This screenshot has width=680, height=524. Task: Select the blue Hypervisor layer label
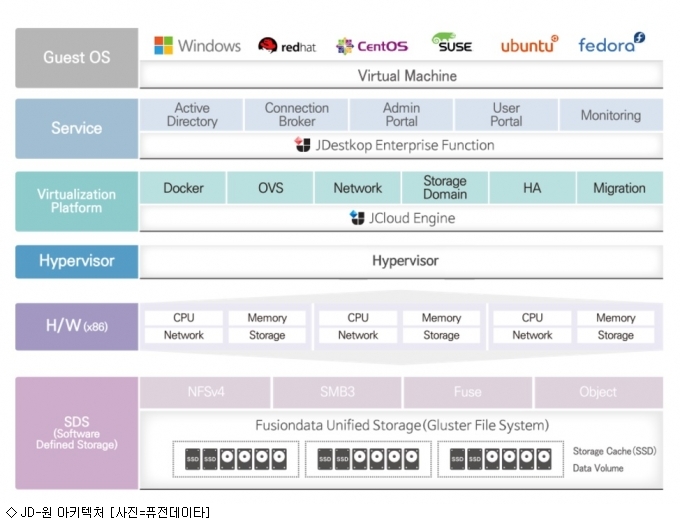[x=77, y=262]
